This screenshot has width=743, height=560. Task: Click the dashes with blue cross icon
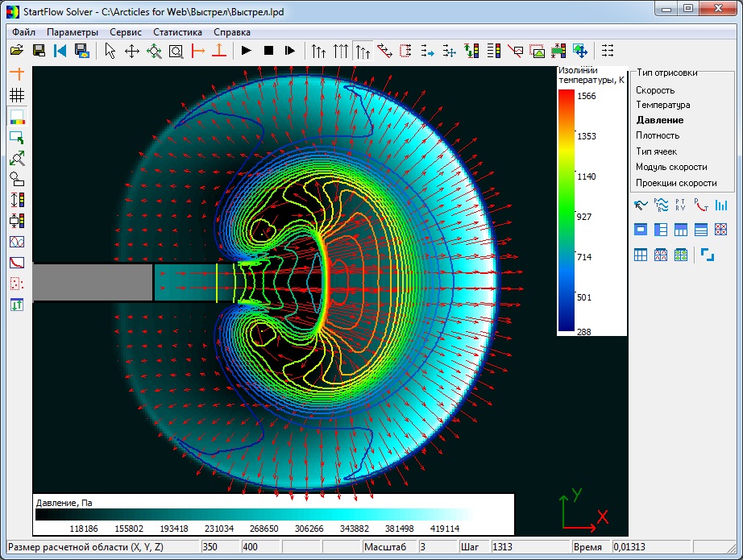pyautogui.click(x=449, y=50)
